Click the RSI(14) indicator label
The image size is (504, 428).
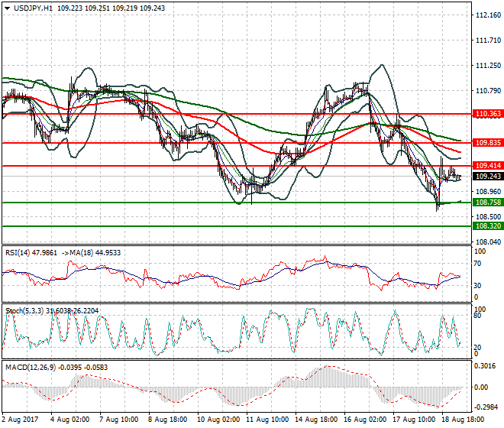tap(23, 251)
